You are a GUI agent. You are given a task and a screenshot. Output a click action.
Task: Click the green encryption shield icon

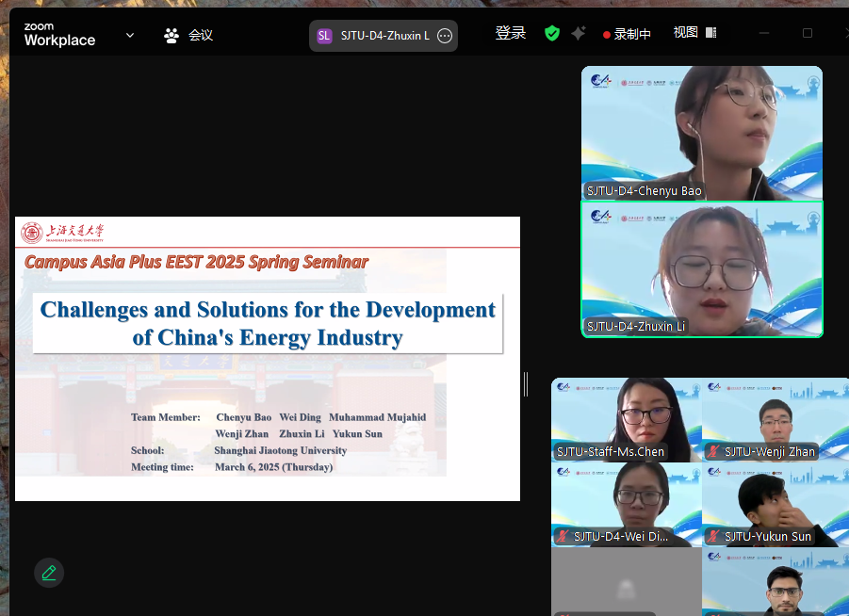click(x=552, y=34)
